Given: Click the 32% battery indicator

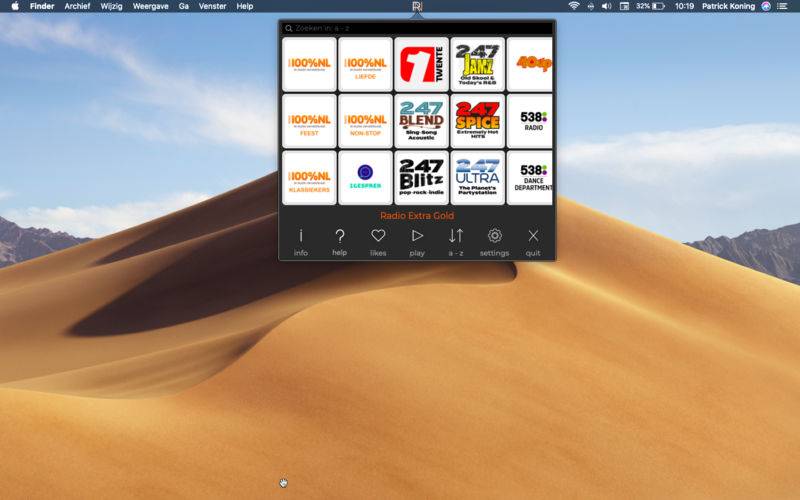Looking at the screenshot, I should point(650,6).
